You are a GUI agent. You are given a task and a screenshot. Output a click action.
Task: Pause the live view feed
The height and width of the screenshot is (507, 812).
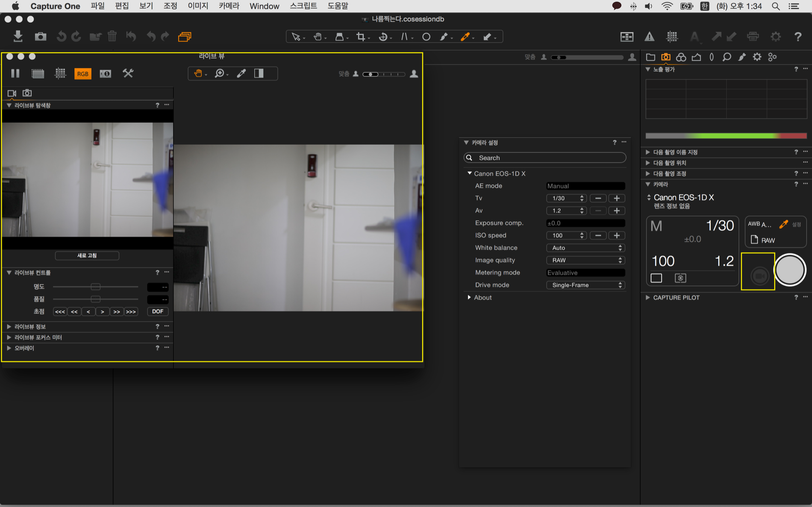coord(15,73)
